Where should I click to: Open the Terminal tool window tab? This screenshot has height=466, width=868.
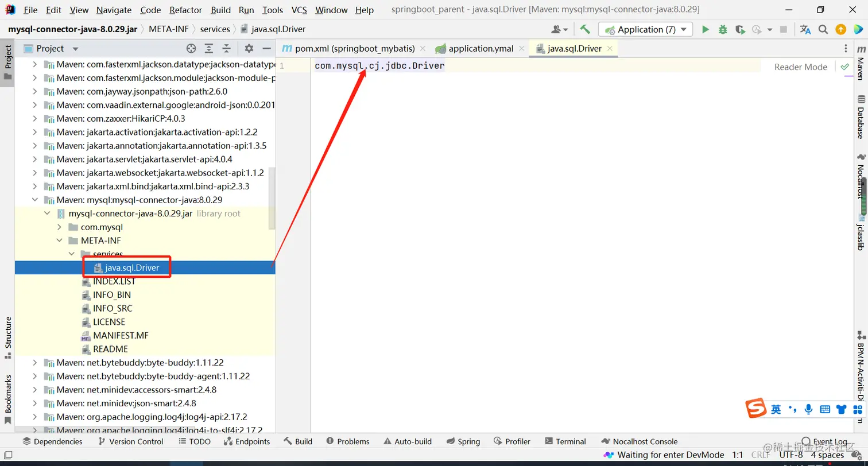(565, 441)
